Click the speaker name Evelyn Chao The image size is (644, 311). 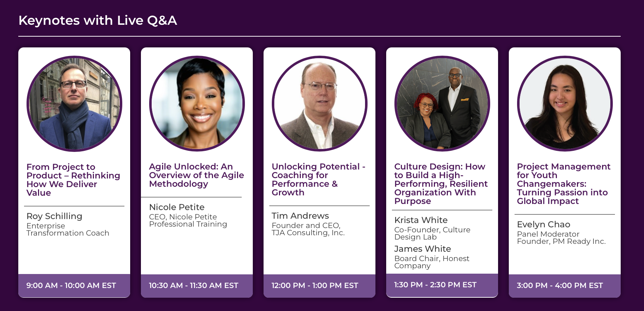[x=543, y=224]
